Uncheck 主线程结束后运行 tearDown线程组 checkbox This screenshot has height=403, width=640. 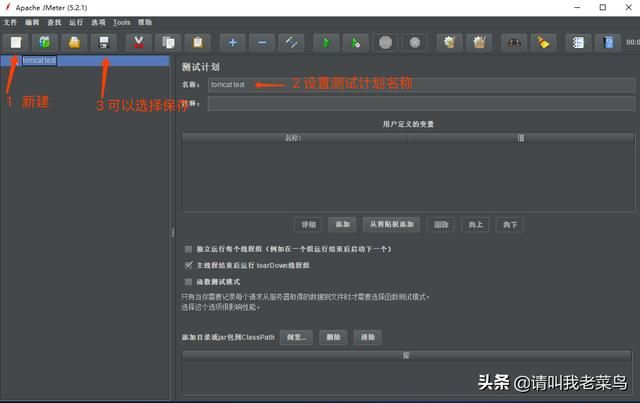(188, 265)
